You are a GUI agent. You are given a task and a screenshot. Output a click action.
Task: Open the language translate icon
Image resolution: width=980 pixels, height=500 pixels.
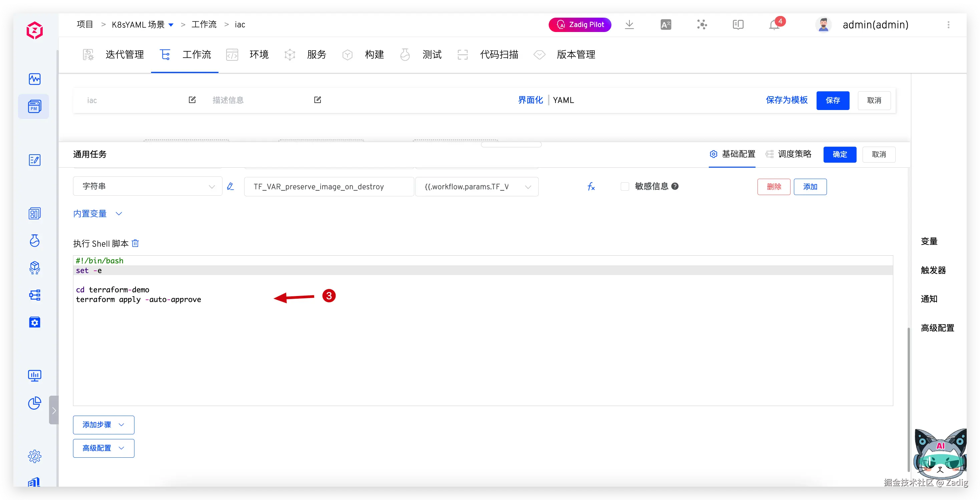(665, 25)
